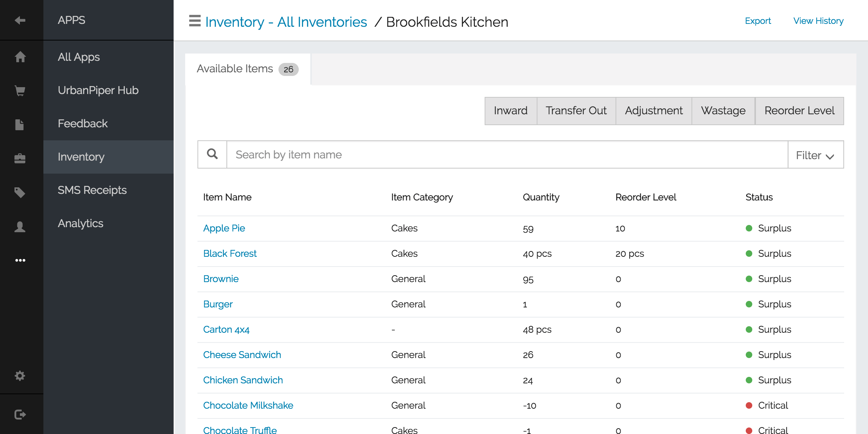Click the APPS sidebar heading
Screen dimensions: 868x434
point(72,20)
